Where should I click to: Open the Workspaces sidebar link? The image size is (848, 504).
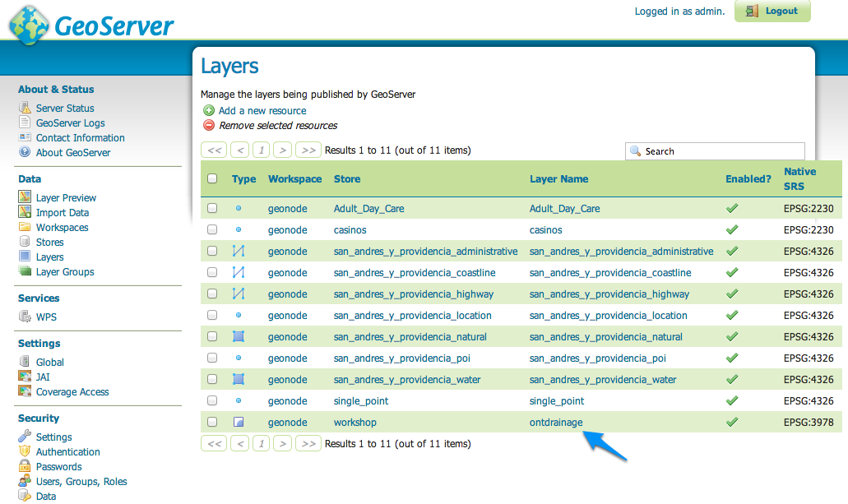63,228
